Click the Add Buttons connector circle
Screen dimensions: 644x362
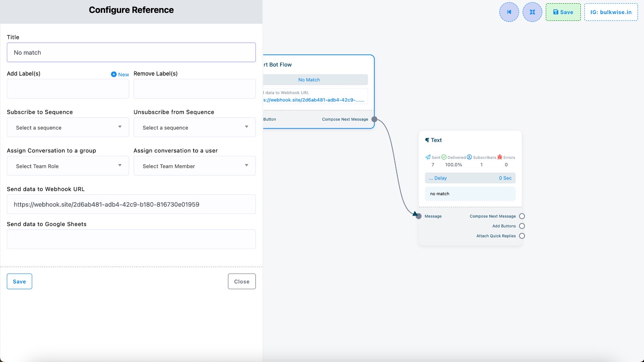click(x=522, y=226)
